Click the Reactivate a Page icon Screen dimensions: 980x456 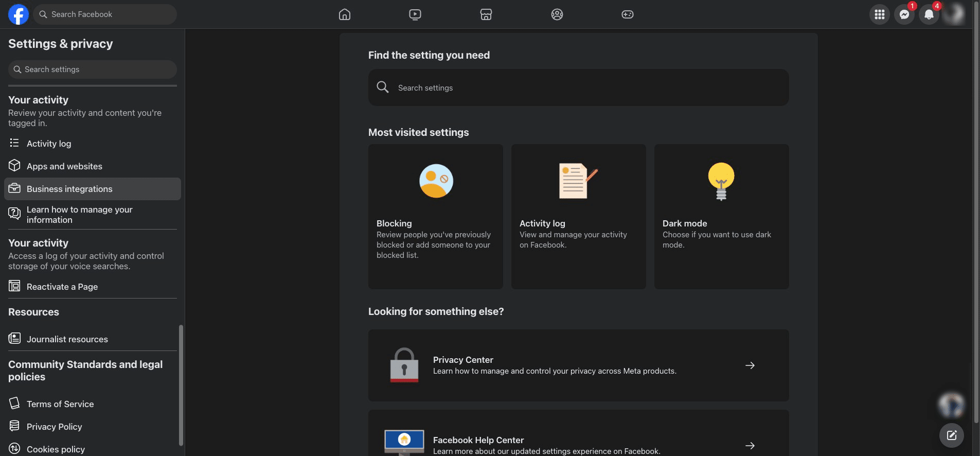click(14, 286)
